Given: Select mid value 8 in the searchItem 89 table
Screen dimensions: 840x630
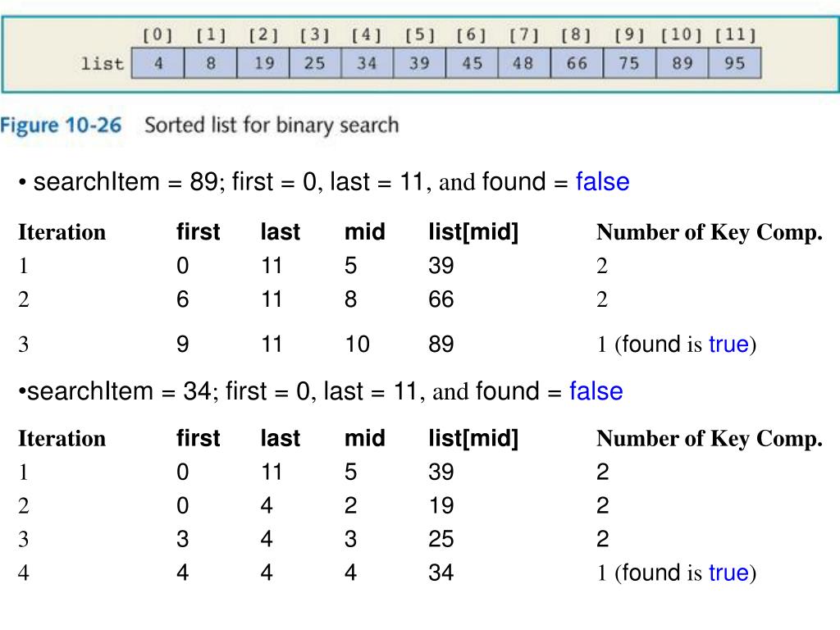Looking at the screenshot, I should pyautogui.click(x=351, y=299).
